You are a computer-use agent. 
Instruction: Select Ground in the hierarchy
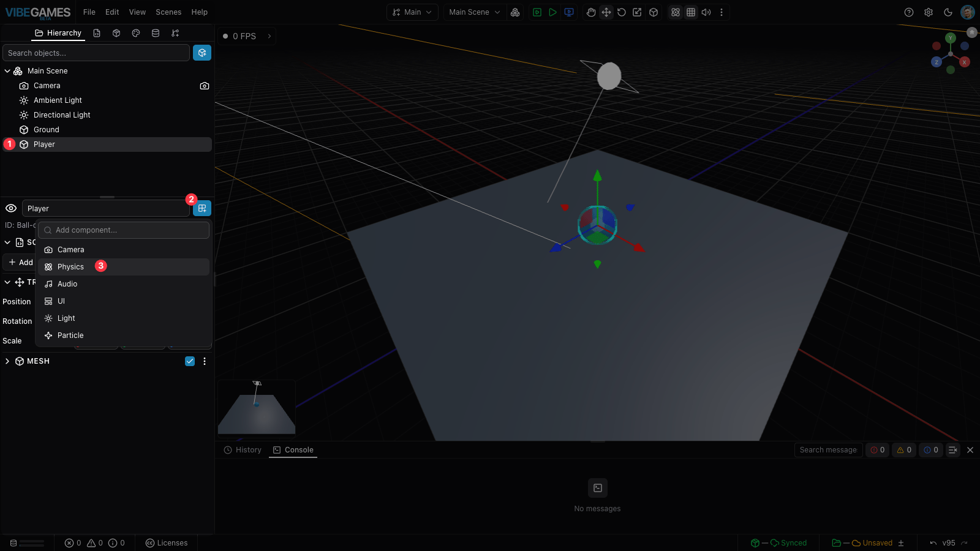point(107,130)
